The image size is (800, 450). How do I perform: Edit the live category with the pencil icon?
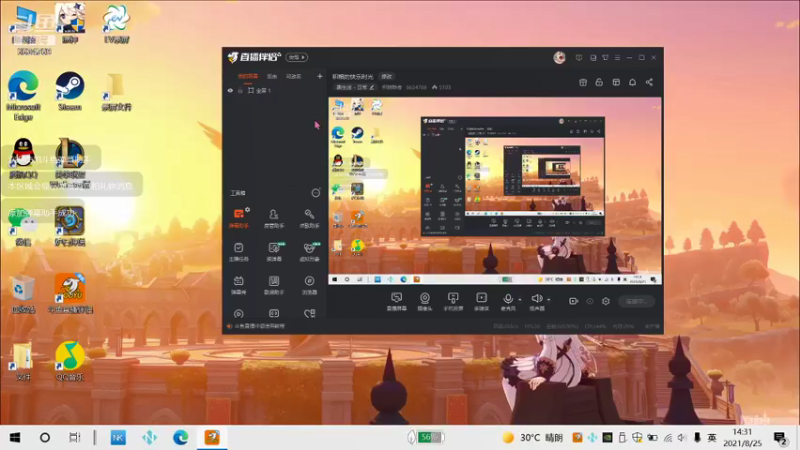pos(371,87)
